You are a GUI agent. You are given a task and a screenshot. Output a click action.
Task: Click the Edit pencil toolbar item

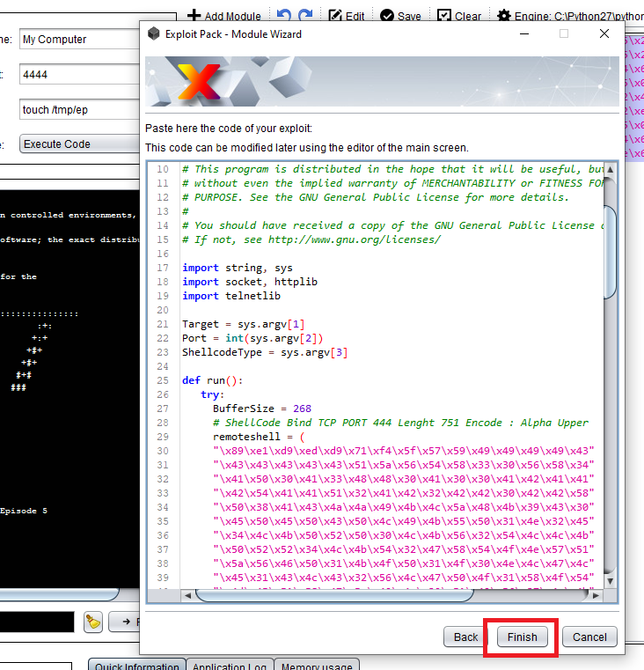click(347, 16)
